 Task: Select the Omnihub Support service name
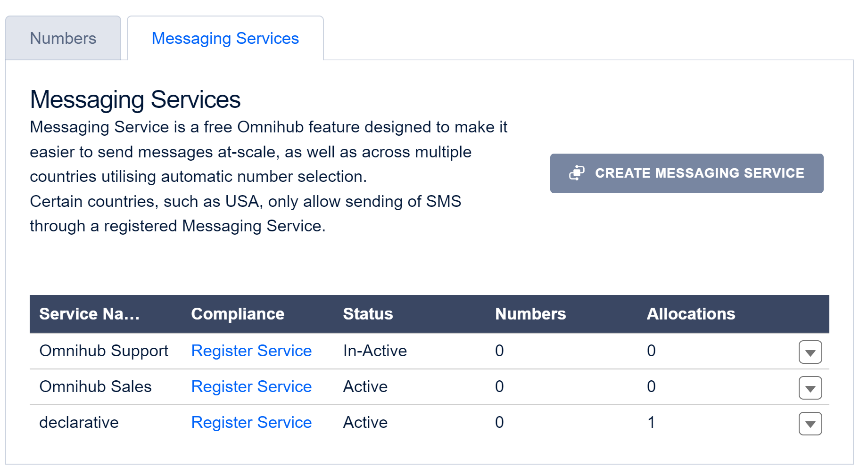click(x=104, y=351)
